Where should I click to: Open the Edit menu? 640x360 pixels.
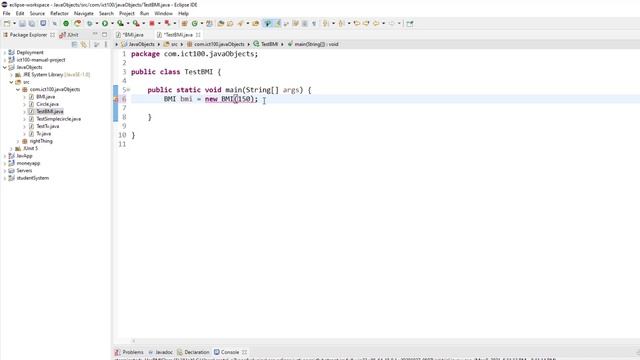pyautogui.click(x=20, y=13)
